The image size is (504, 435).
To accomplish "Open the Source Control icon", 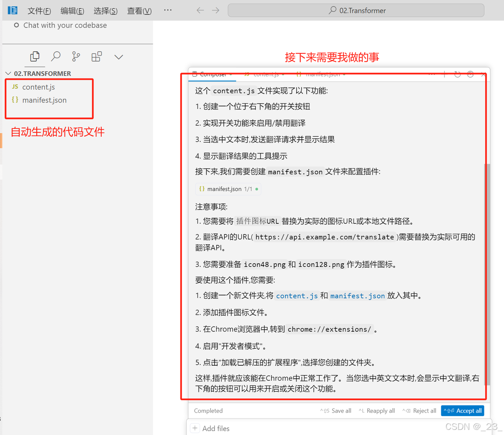I will coord(76,56).
